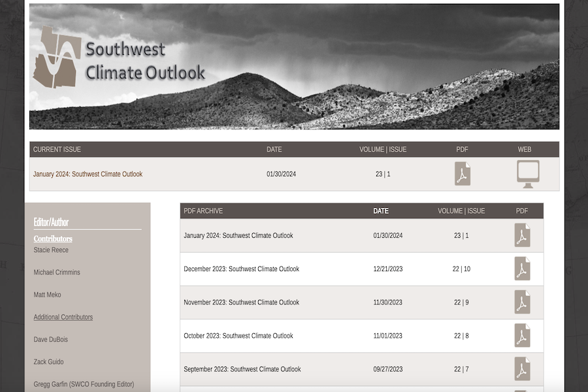The width and height of the screenshot is (588, 392).
Task: Open September 2023 archive PDF icon
Action: [522, 368]
